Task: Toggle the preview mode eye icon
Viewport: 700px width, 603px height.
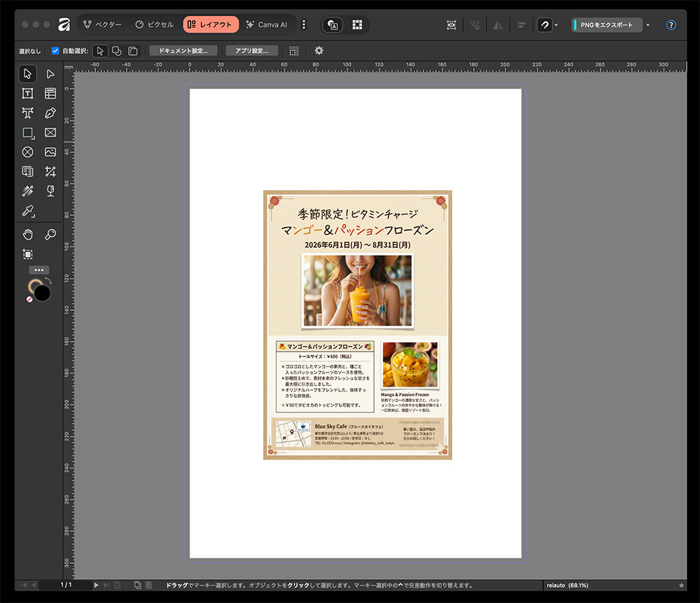Action: (451, 25)
